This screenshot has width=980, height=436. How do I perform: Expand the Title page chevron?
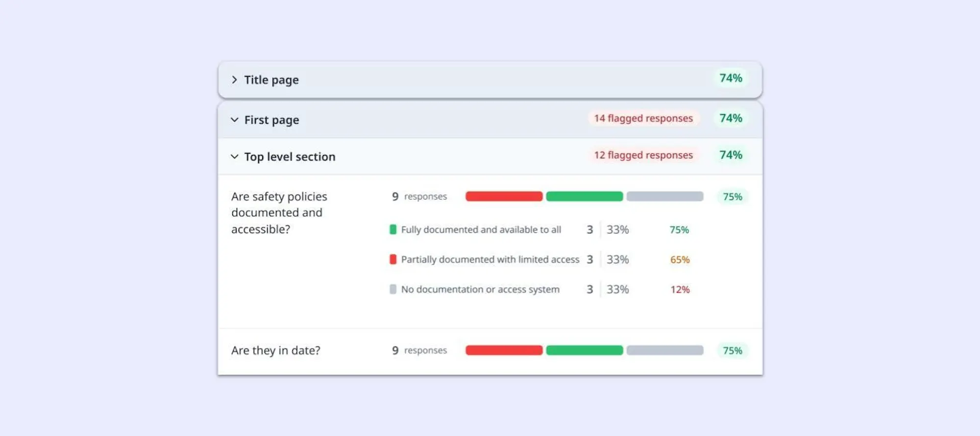pos(234,80)
